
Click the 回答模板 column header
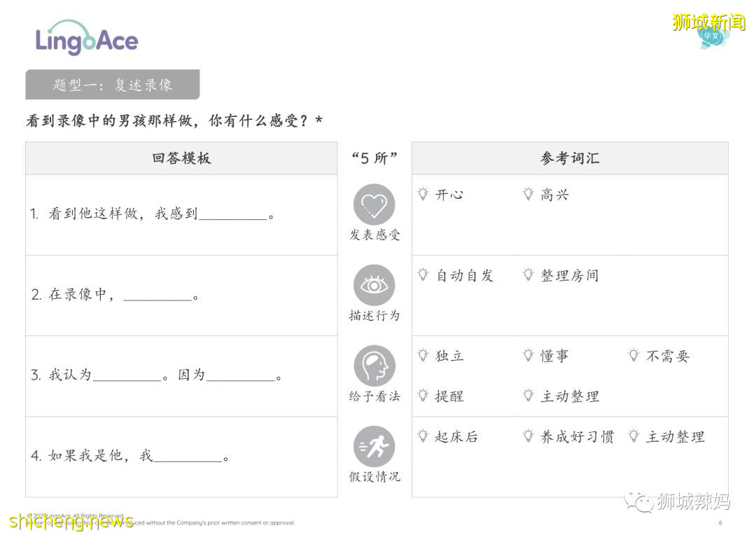[181, 158]
